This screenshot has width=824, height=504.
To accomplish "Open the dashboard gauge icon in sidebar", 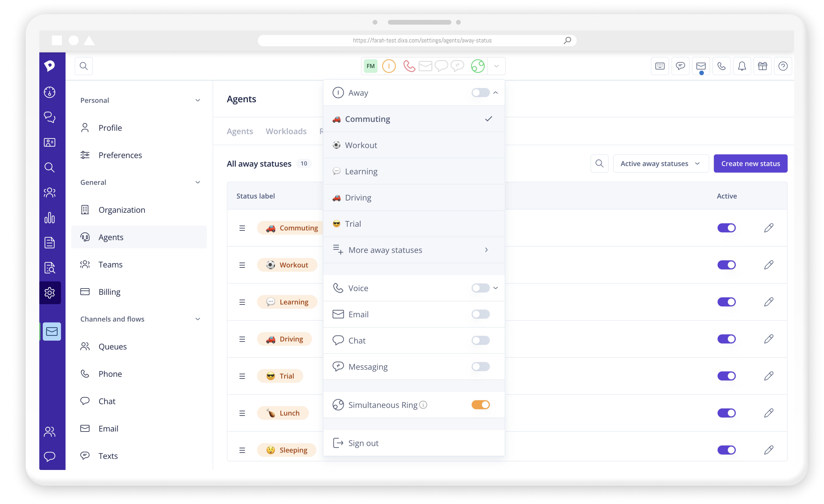I will tap(50, 92).
